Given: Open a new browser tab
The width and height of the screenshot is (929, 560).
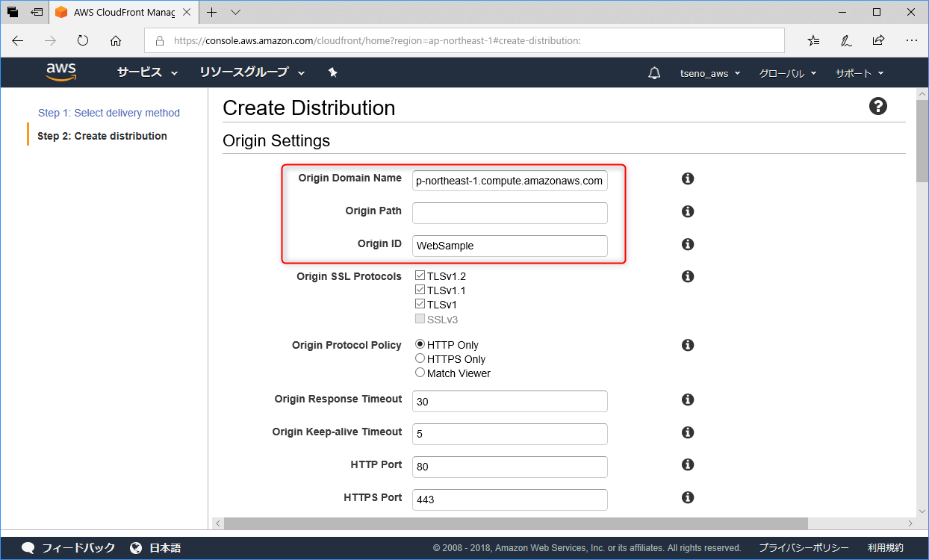Looking at the screenshot, I should (212, 12).
